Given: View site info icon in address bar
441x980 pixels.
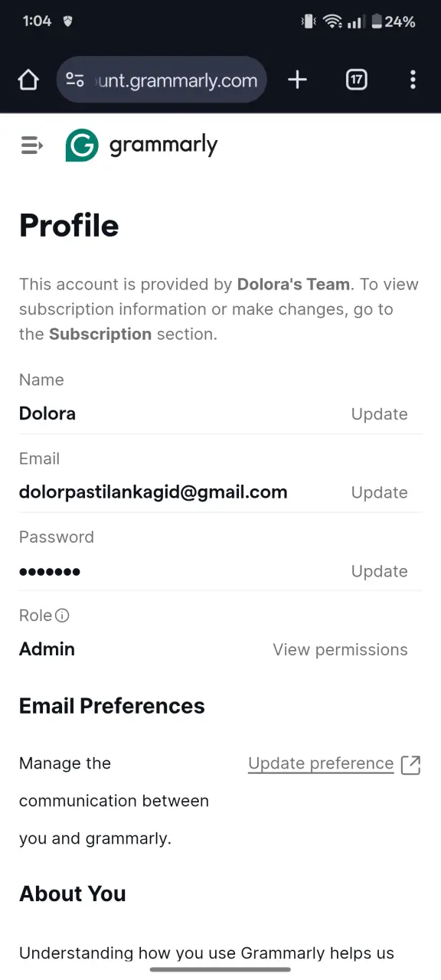Looking at the screenshot, I should (75, 80).
